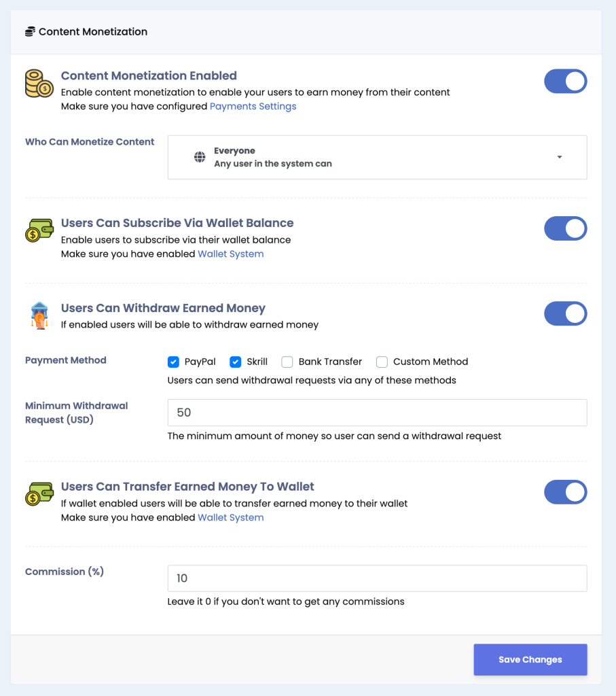Check the Custom Method option

coord(382,362)
